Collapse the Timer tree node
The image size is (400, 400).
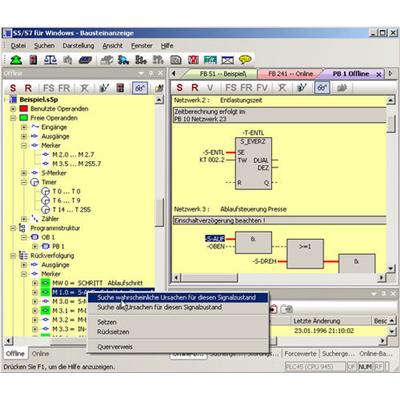24,182
